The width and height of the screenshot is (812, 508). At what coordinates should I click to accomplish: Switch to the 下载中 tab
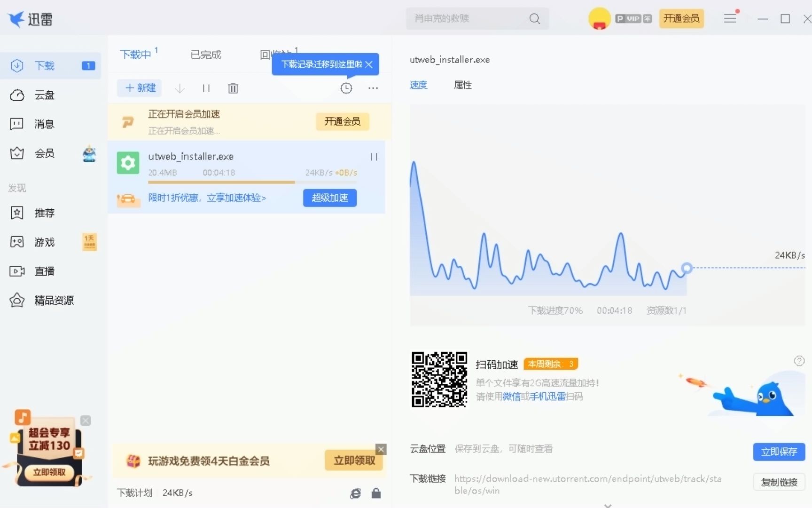point(135,55)
